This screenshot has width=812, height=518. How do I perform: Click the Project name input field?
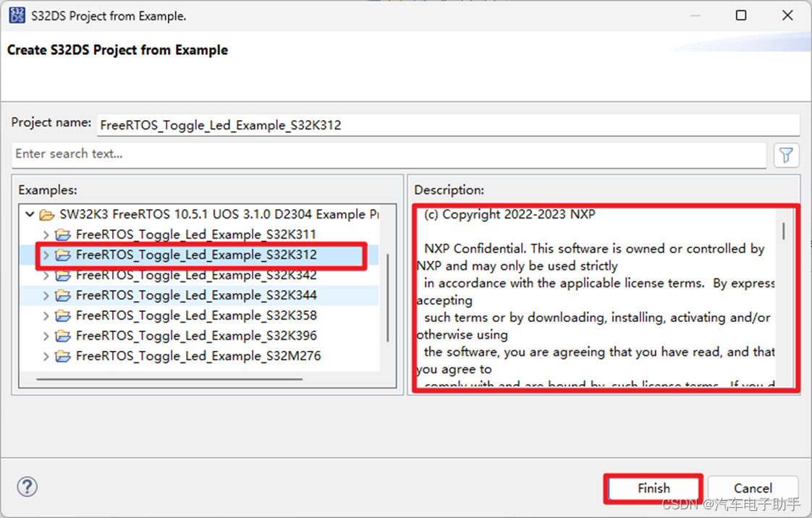click(x=448, y=124)
